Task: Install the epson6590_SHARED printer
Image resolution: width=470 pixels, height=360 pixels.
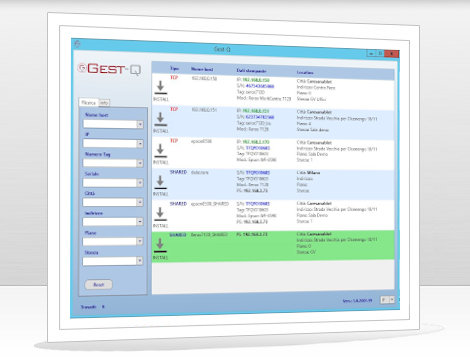Action: (160, 217)
